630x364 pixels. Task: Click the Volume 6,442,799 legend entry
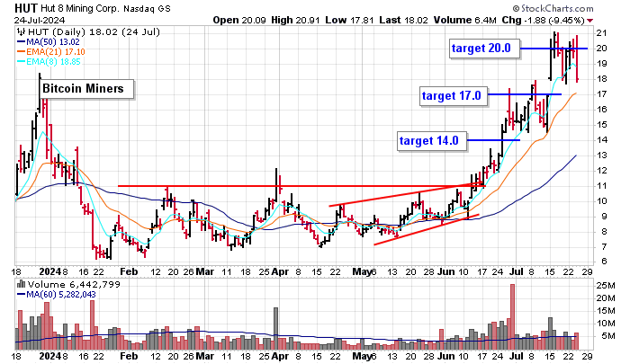(73, 285)
